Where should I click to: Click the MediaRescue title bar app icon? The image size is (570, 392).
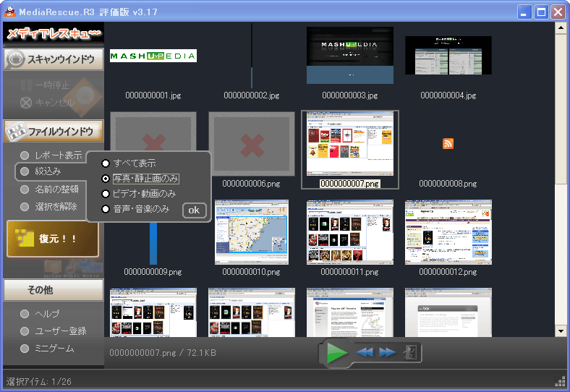point(10,12)
